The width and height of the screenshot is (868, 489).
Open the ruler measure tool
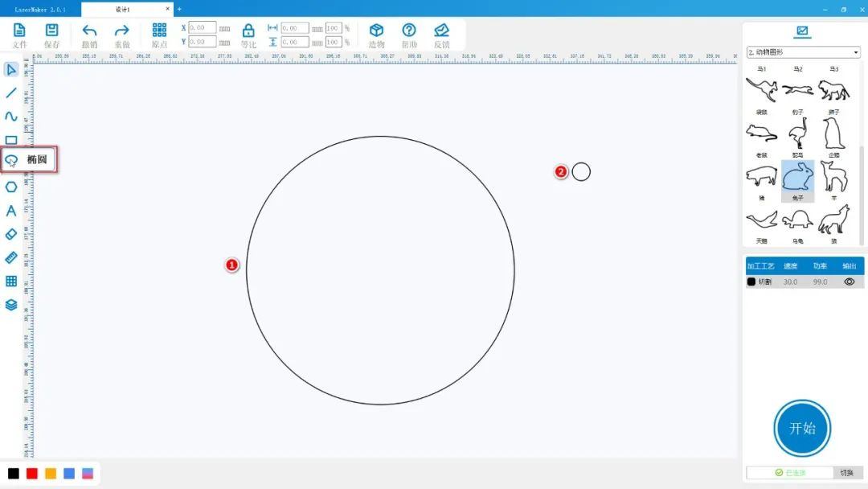coord(11,257)
